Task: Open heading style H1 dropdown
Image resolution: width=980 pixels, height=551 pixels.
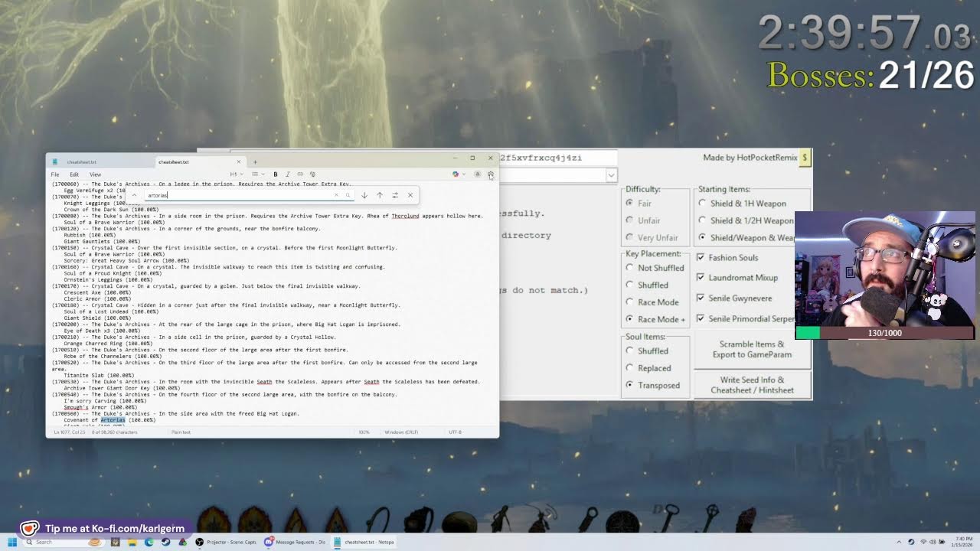Action: pos(236,174)
